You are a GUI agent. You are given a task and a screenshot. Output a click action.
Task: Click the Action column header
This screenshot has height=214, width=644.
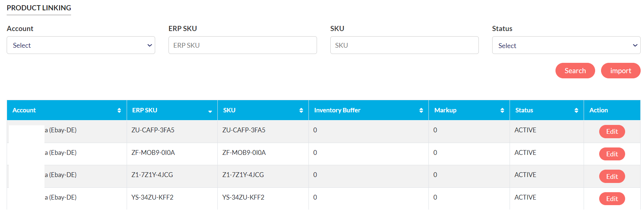[x=598, y=111]
